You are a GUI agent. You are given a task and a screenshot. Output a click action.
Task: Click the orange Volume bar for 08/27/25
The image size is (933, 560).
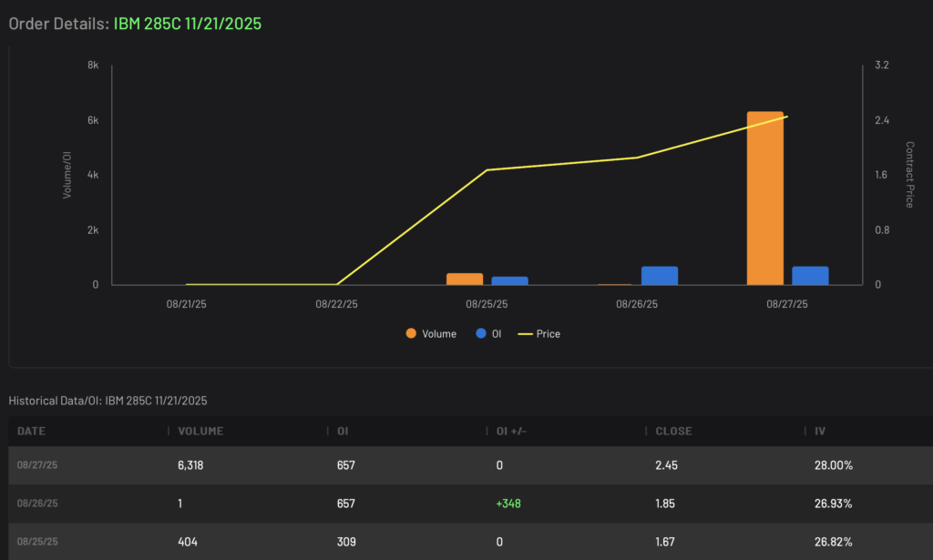pos(765,198)
